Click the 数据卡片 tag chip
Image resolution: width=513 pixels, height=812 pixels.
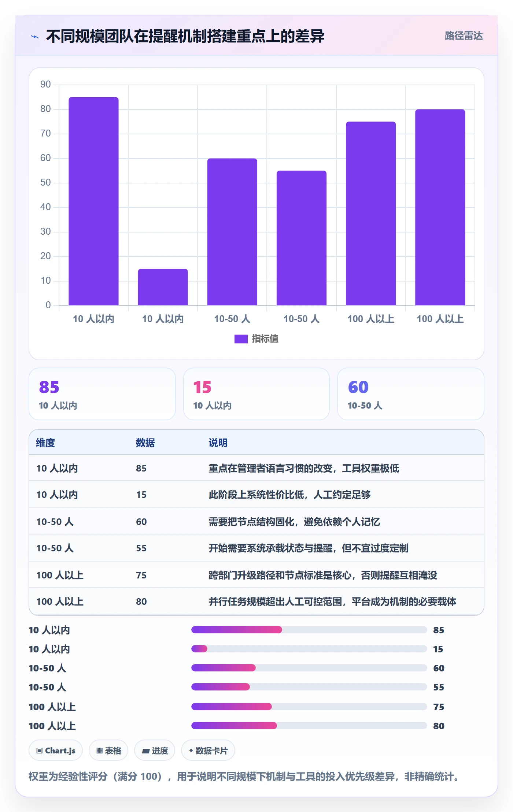point(208,750)
